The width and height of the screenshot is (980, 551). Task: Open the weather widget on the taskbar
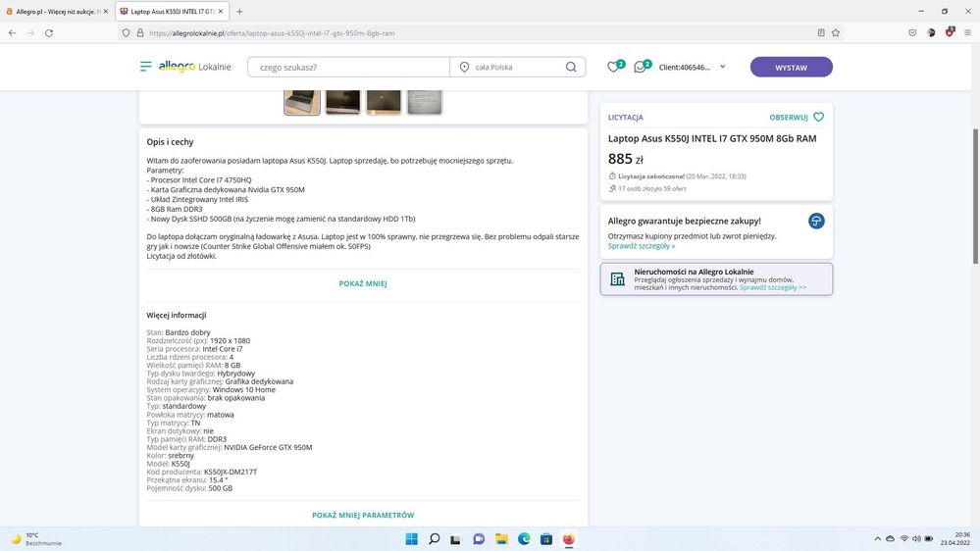pyautogui.click(x=36, y=539)
